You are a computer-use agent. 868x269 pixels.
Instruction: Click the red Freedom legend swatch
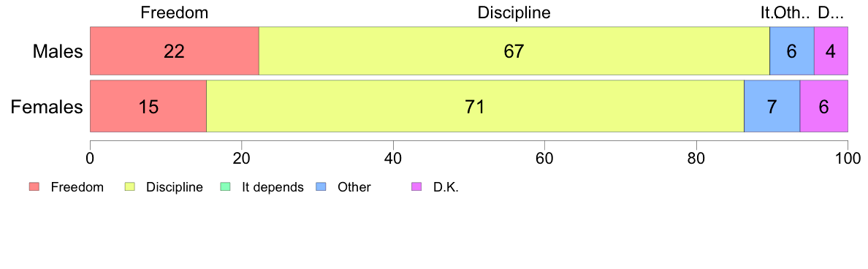coord(34,187)
